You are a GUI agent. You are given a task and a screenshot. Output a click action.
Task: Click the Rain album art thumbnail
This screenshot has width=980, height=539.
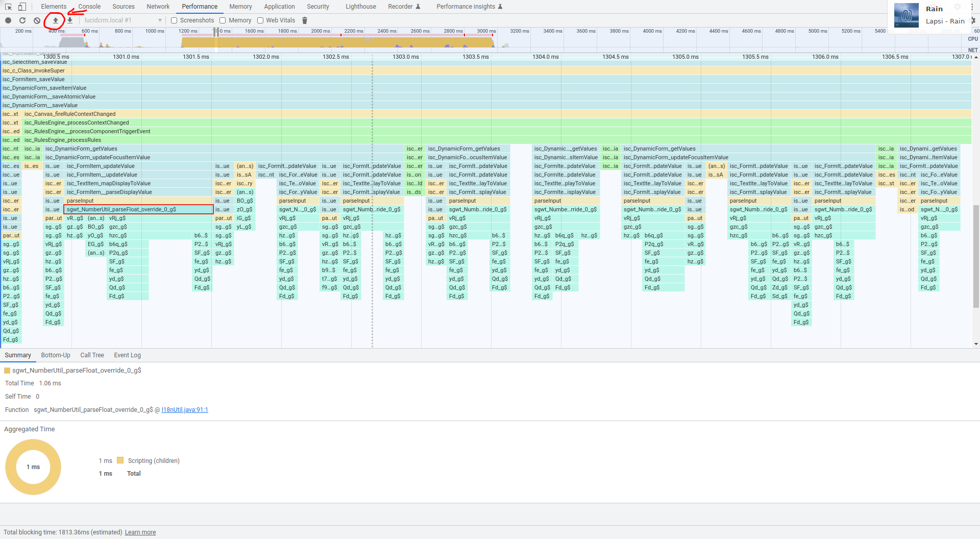coord(906,15)
